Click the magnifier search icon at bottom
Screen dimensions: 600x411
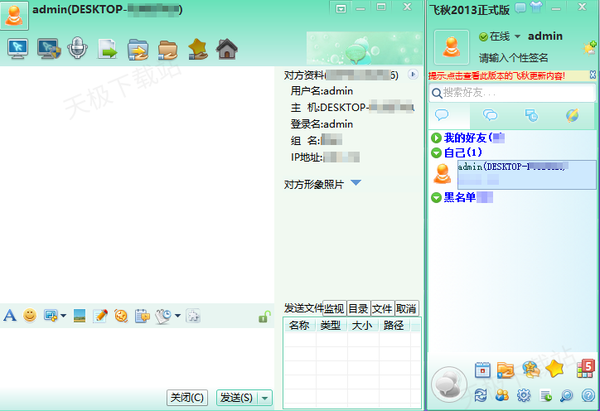[x=566, y=395]
